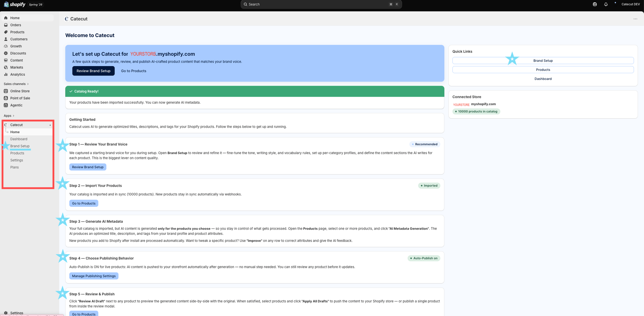Click the Connected Store heading
The height and width of the screenshot is (316, 644).
[x=467, y=97]
